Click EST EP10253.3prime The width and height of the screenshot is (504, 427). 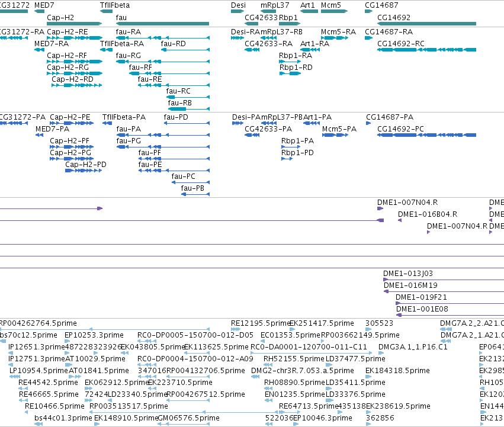(67, 341)
